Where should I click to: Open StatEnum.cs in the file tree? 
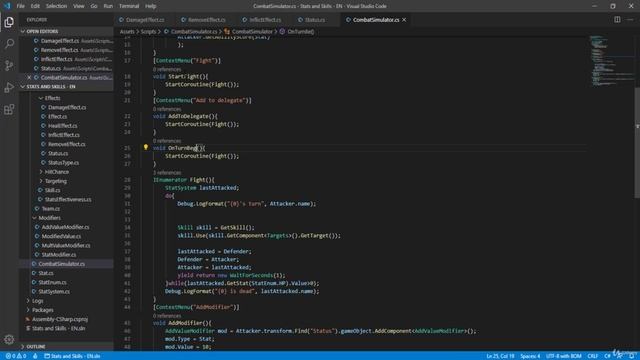coord(52,282)
